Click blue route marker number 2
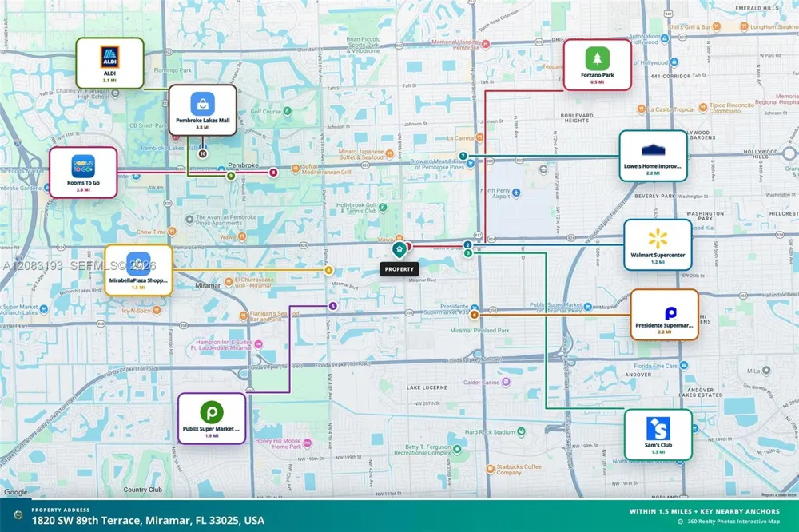The width and height of the screenshot is (799, 532). 467,245
